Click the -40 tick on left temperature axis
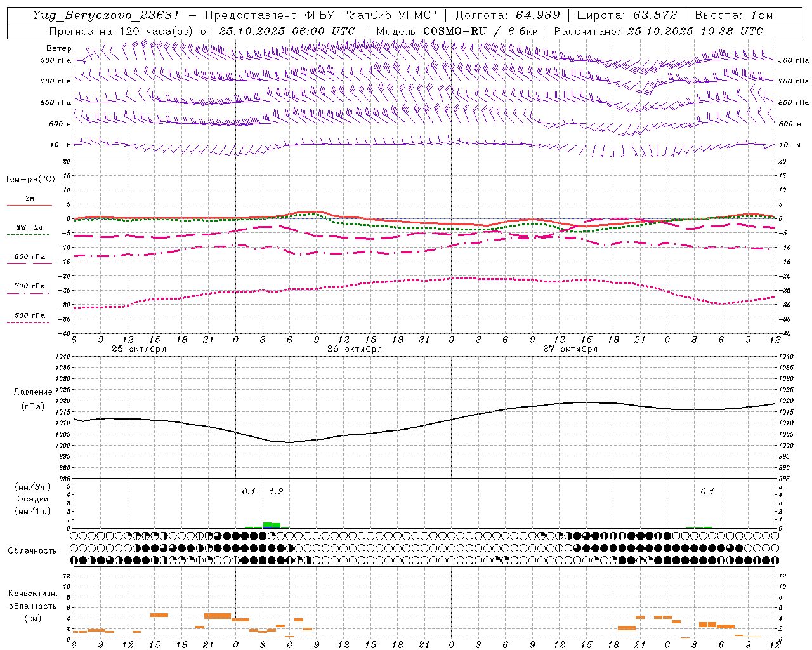The height and width of the screenshot is (650, 812). [65, 333]
